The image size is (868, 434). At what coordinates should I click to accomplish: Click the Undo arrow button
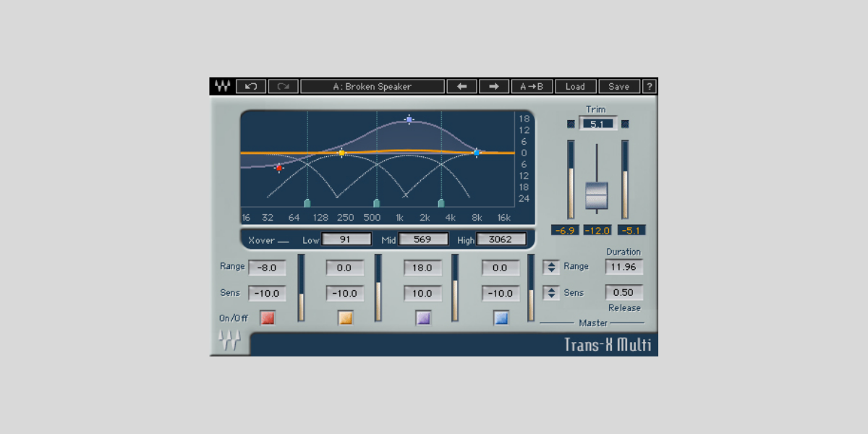click(x=251, y=87)
